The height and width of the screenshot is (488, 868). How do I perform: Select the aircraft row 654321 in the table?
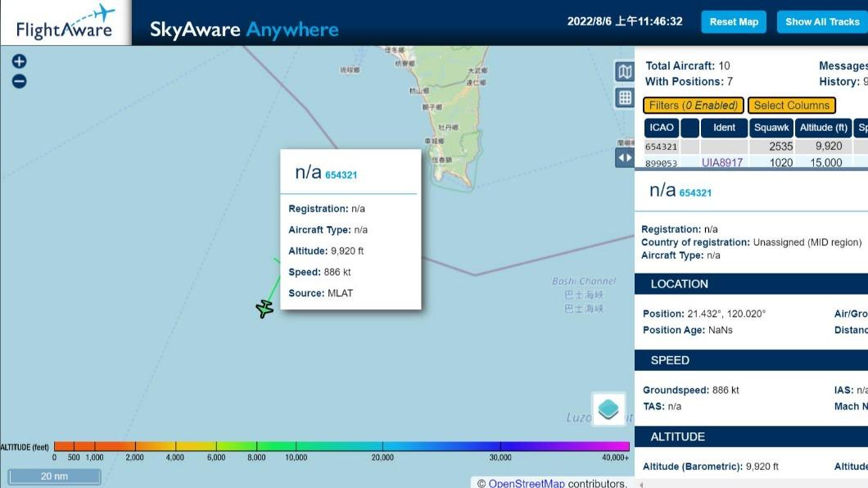756,147
